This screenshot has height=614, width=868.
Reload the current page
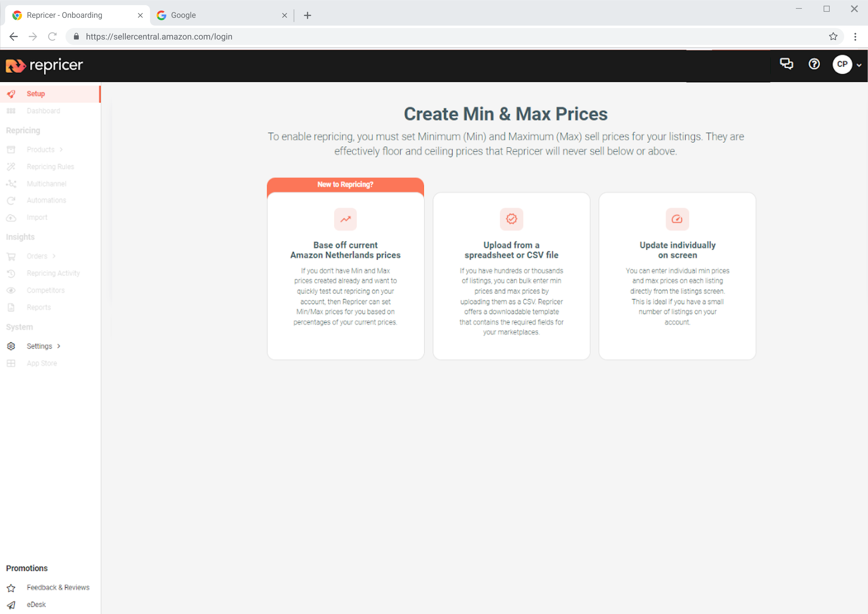click(x=52, y=37)
